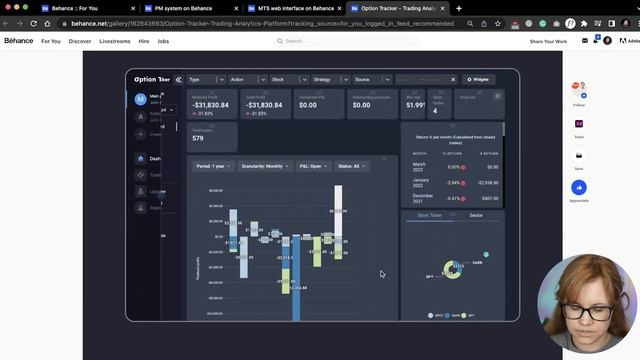
Task: Open the For You nav item
Action: [51, 41]
